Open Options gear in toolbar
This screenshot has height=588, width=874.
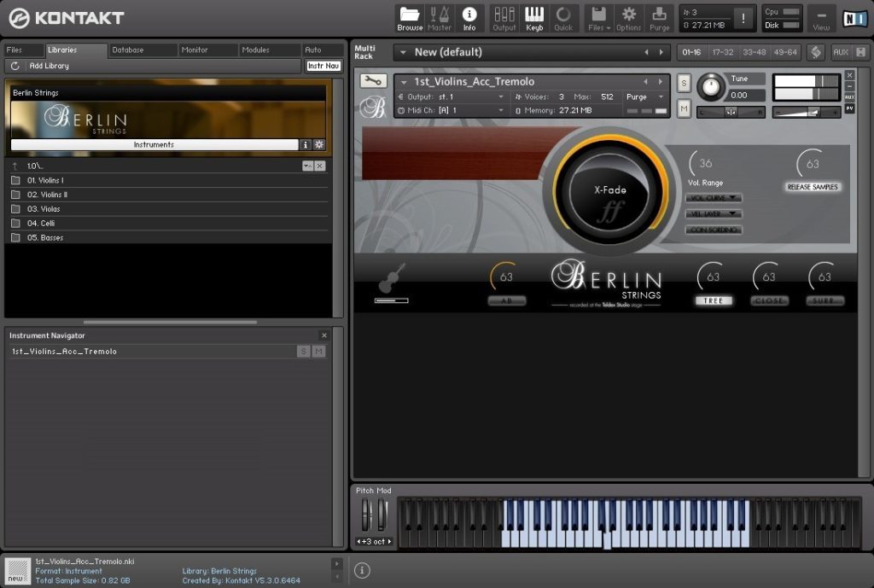(629, 18)
